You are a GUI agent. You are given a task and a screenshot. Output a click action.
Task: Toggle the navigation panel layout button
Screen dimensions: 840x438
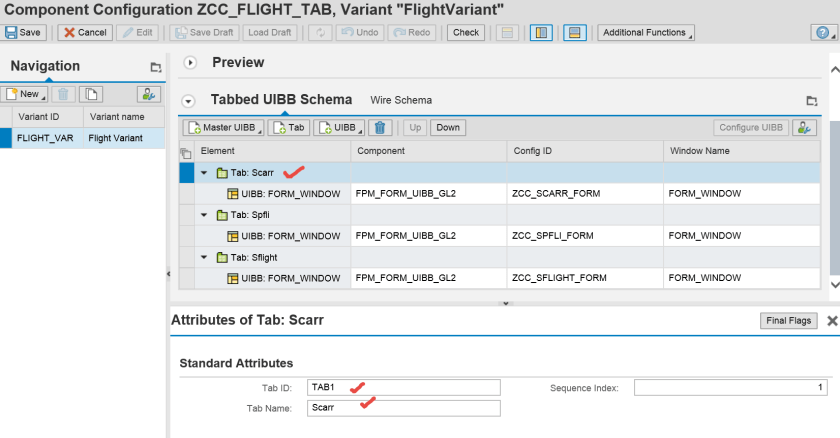[541, 32]
